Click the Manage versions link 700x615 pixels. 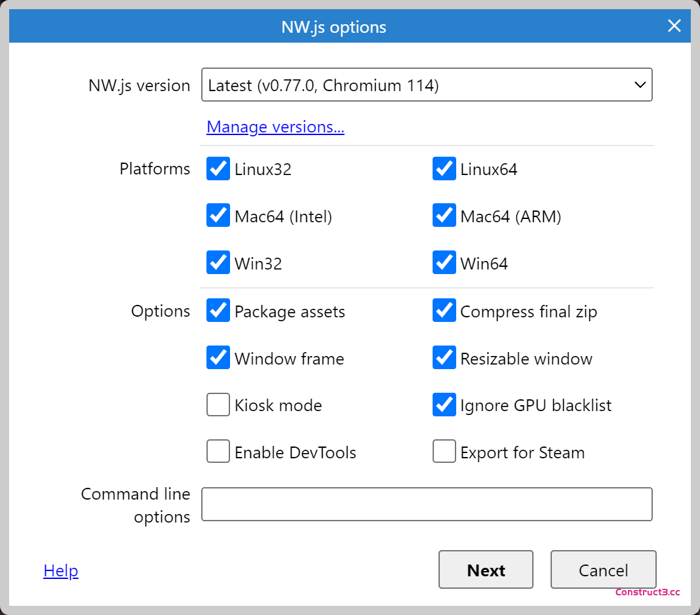tap(275, 127)
